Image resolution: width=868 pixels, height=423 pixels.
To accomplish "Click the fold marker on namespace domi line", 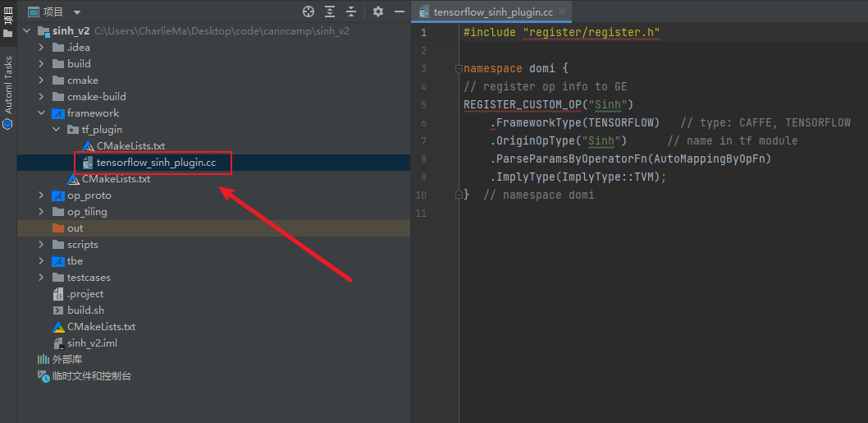I will click(x=458, y=69).
